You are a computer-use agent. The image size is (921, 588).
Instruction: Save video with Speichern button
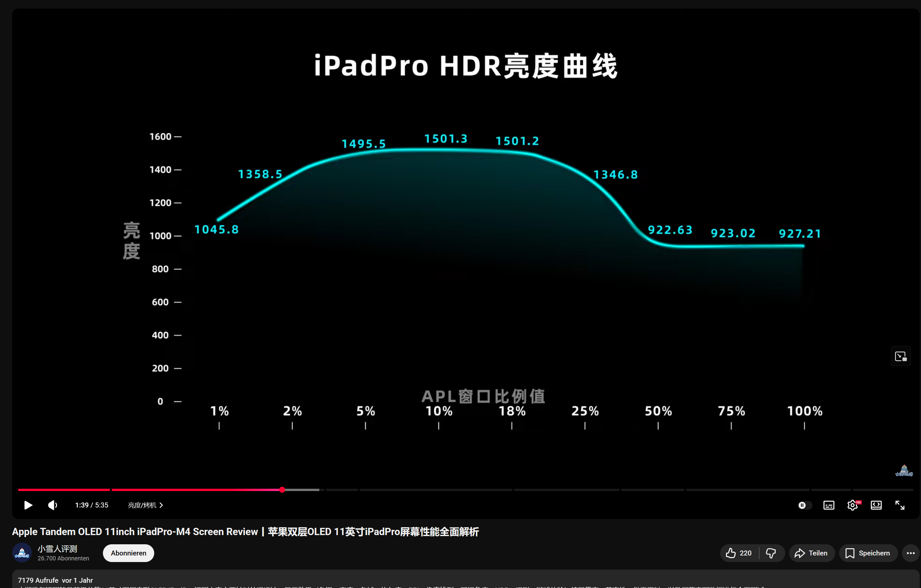coord(868,553)
